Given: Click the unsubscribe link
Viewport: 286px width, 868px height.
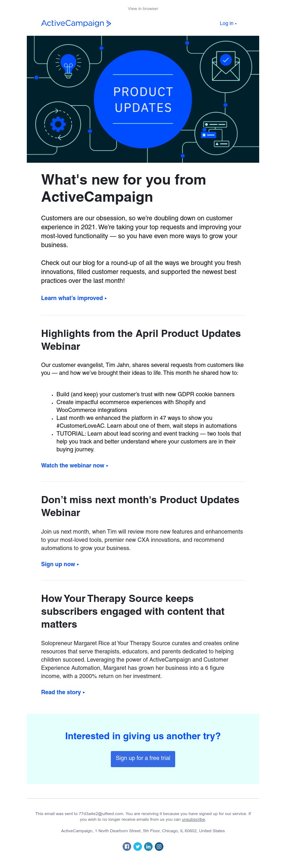Looking at the screenshot, I should pyautogui.click(x=193, y=819).
